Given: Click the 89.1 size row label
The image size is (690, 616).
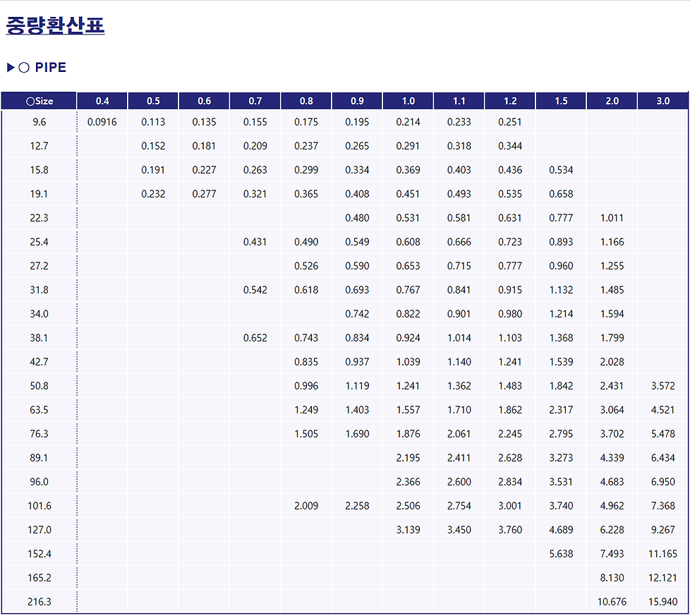Looking at the screenshot, I should (x=40, y=458).
